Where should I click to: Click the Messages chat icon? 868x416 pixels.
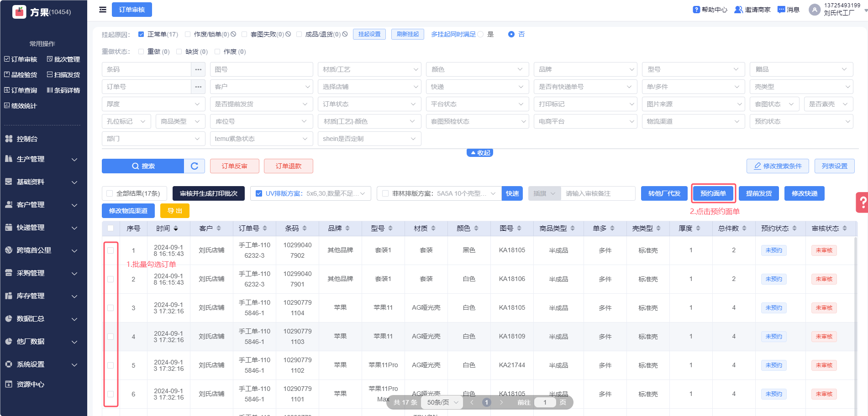(781, 10)
